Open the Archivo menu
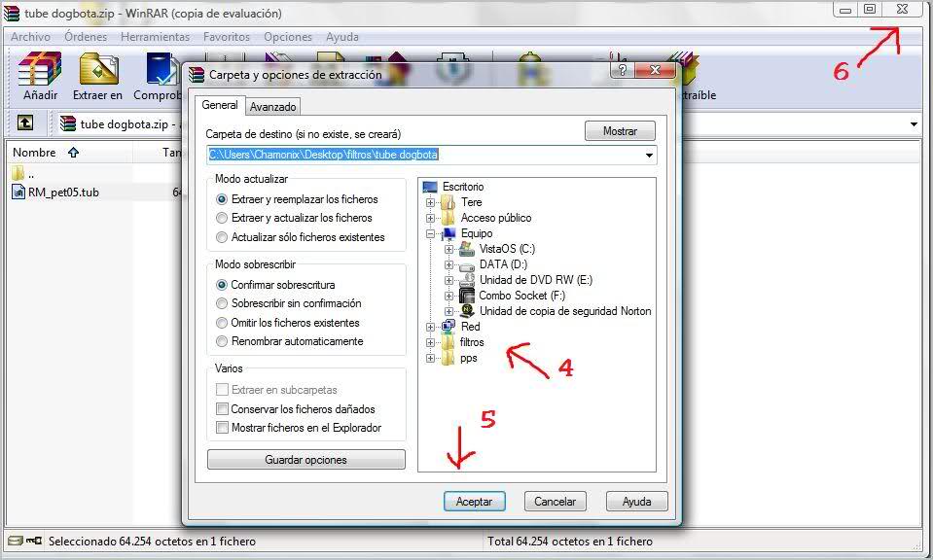 30,37
